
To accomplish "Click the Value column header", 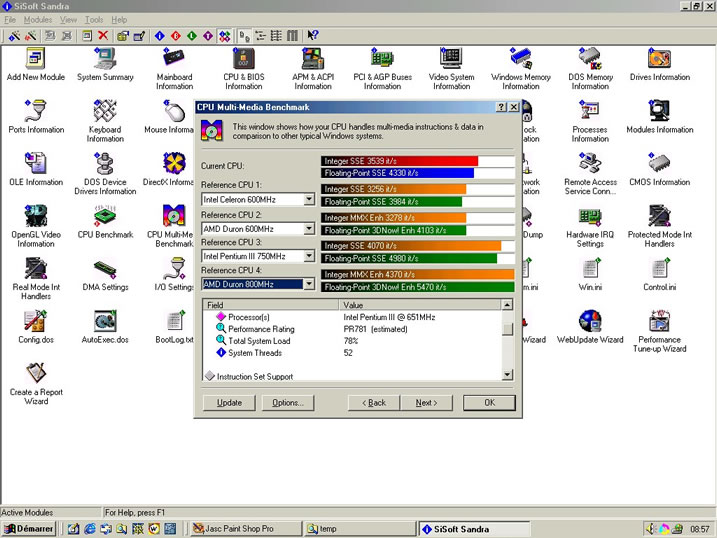I will tap(420, 305).
